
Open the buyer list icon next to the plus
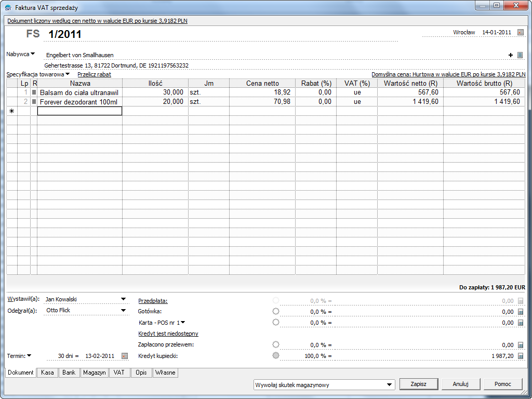520,55
